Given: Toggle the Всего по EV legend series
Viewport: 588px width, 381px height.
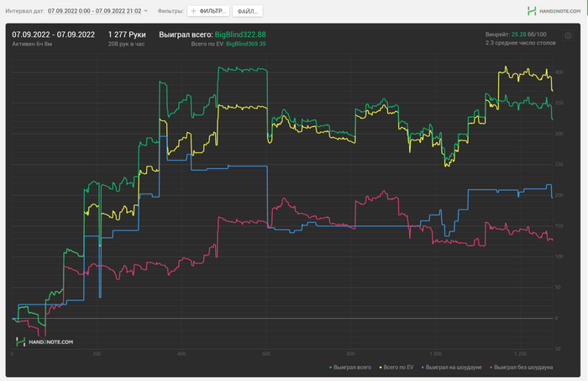Looking at the screenshot, I should [x=396, y=367].
